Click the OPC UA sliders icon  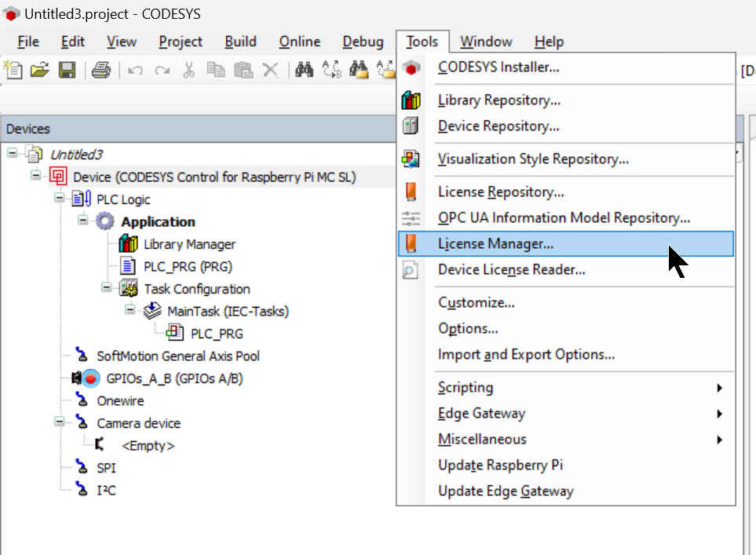411,218
